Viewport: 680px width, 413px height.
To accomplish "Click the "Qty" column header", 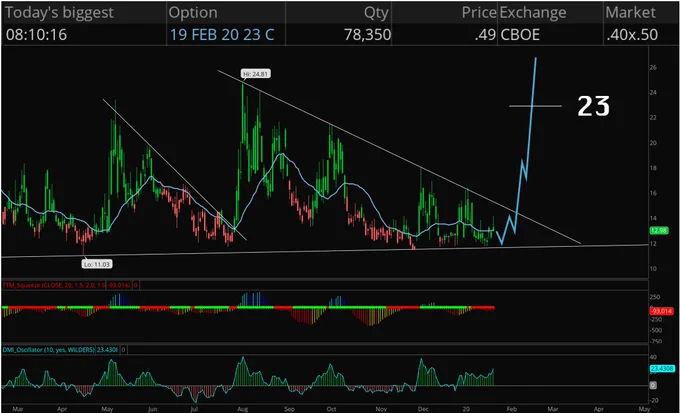I will click(x=376, y=12).
